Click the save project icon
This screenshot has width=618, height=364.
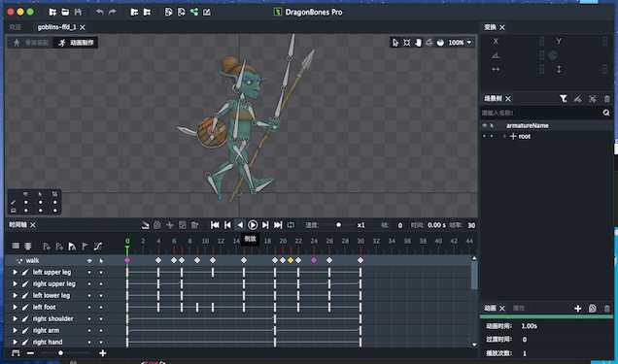click(78, 13)
